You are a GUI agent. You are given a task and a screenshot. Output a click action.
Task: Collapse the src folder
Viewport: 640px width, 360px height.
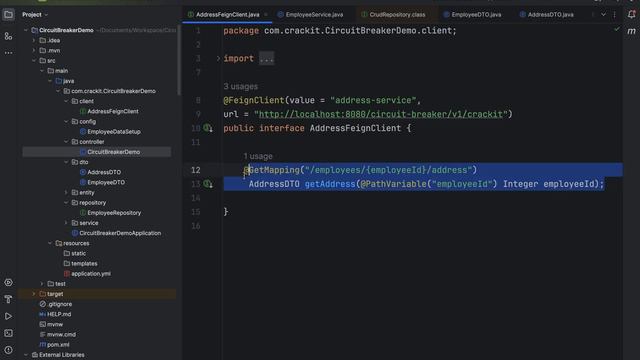tap(34, 61)
